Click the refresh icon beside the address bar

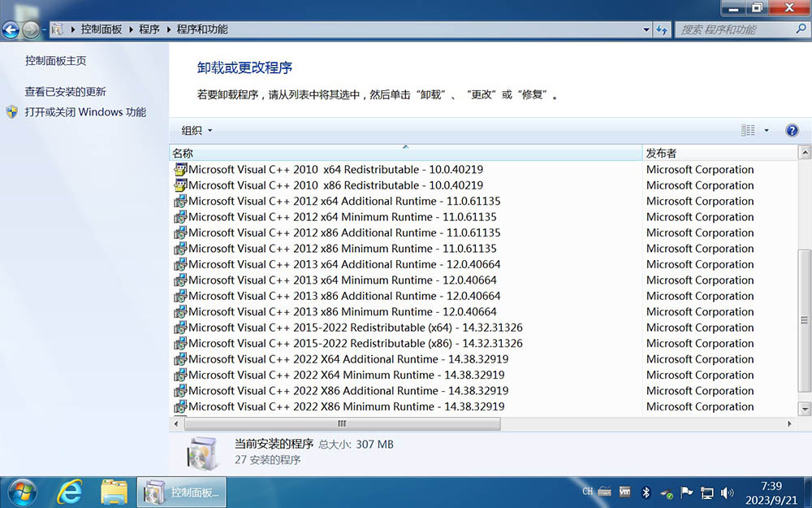coord(664,28)
